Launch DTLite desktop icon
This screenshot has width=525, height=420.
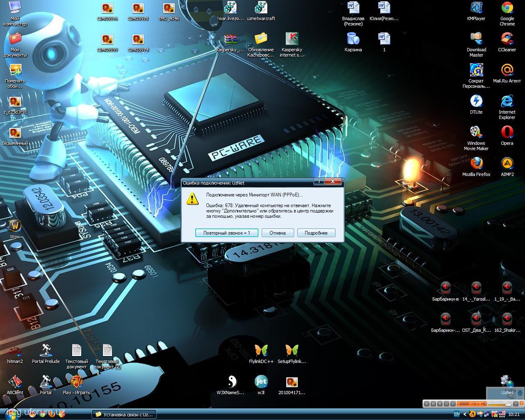476,105
